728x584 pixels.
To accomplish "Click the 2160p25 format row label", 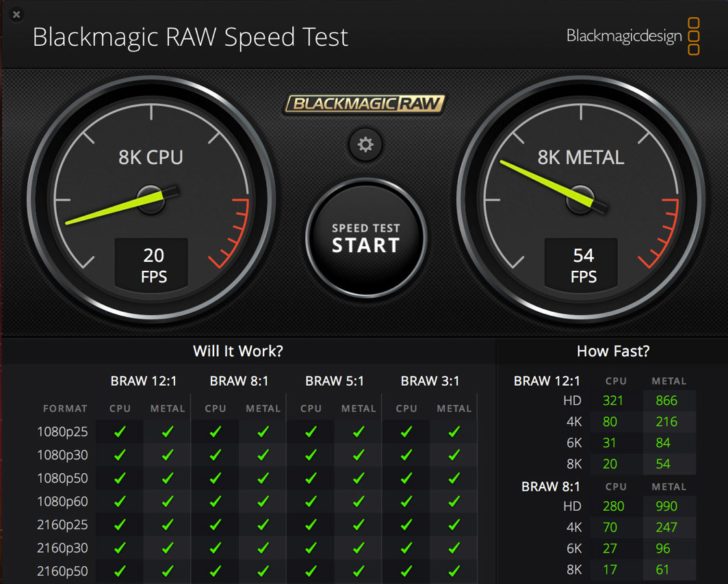I will [x=62, y=525].
